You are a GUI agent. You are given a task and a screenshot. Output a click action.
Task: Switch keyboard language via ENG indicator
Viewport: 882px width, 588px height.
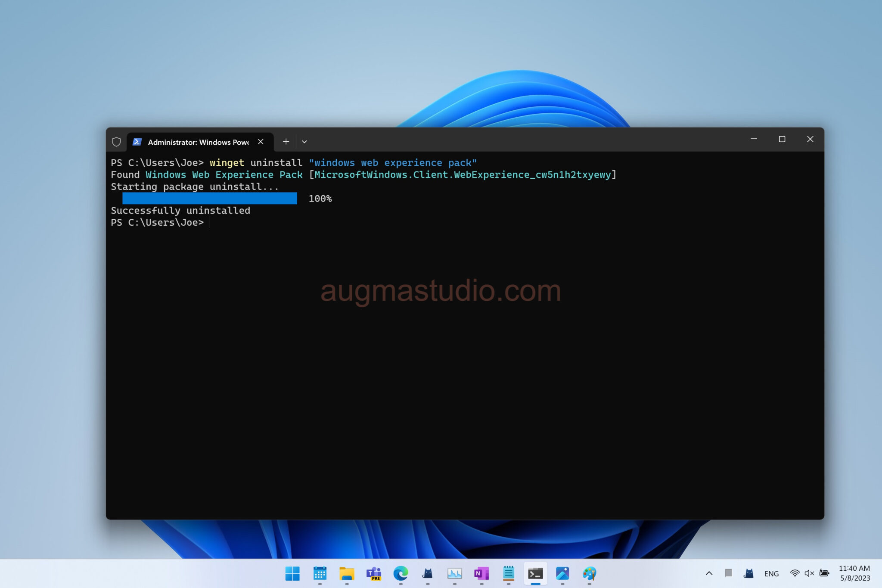pos(772,573)
